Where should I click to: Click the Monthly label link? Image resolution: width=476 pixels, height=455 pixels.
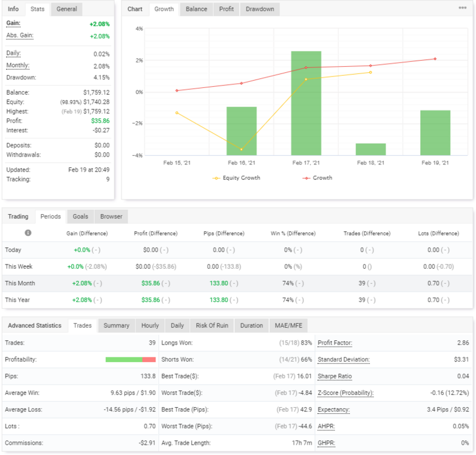point(18,66)
